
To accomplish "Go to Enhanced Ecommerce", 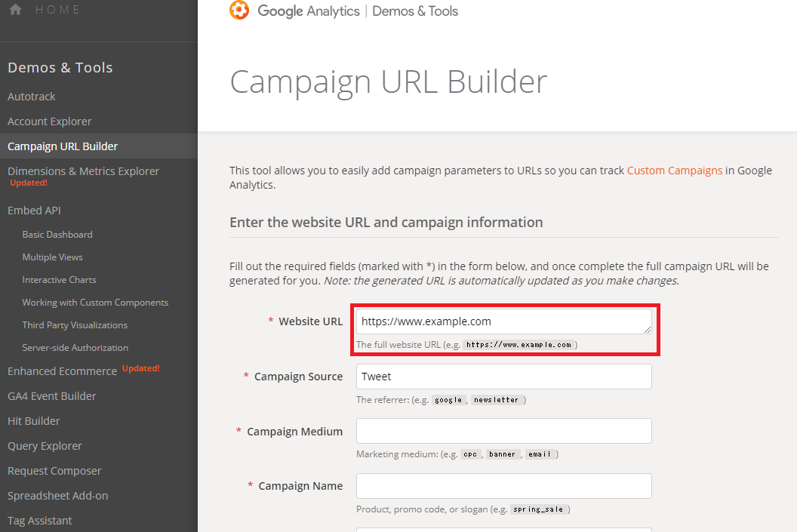I will 62,371.
